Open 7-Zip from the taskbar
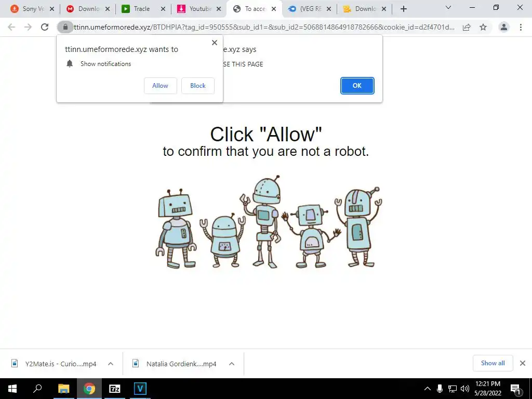Viewport: 532px width, 399px height. coord(115,389)
